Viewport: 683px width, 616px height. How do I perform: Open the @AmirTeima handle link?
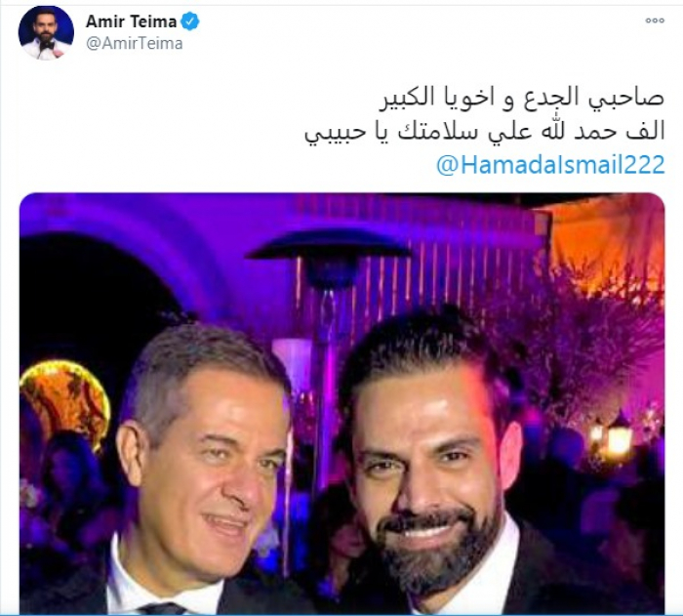[x=135, y=44]
